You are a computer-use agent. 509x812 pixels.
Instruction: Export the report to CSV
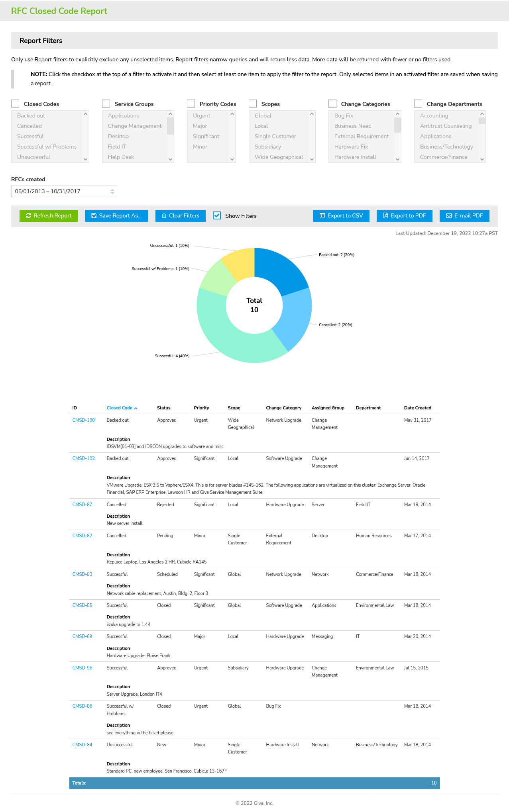[341, 216]
